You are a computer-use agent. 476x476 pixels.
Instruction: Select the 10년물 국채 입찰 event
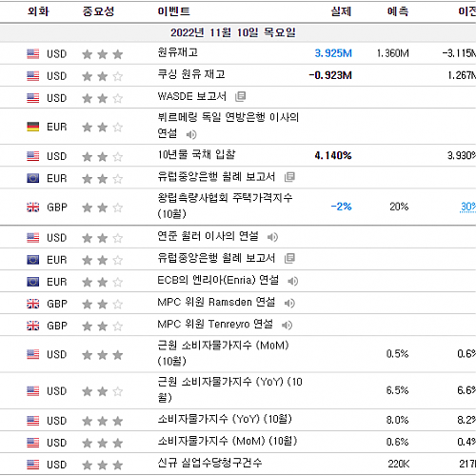[x=196, y=154]
